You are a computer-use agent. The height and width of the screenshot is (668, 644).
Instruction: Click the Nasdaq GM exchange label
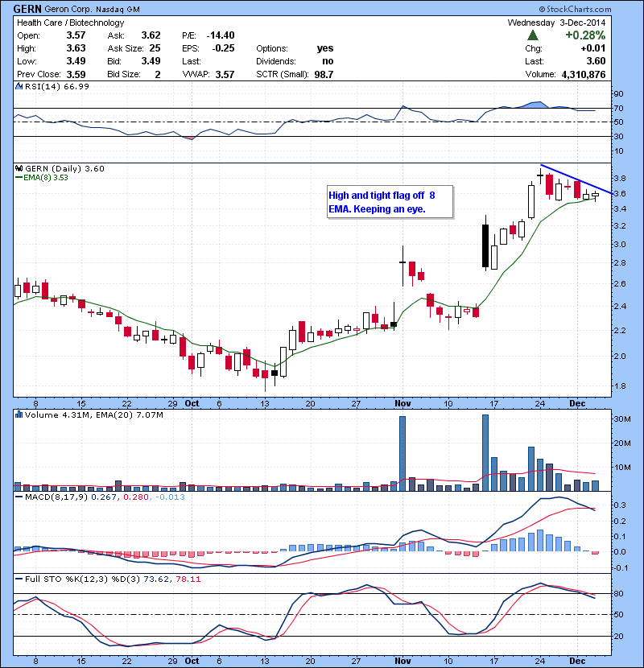click(118, 10)
